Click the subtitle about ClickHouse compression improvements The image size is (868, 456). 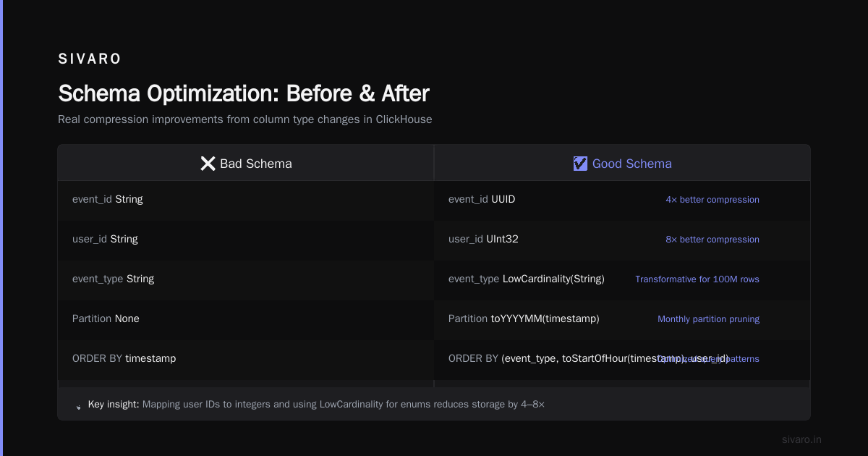[x=245, y=119]
